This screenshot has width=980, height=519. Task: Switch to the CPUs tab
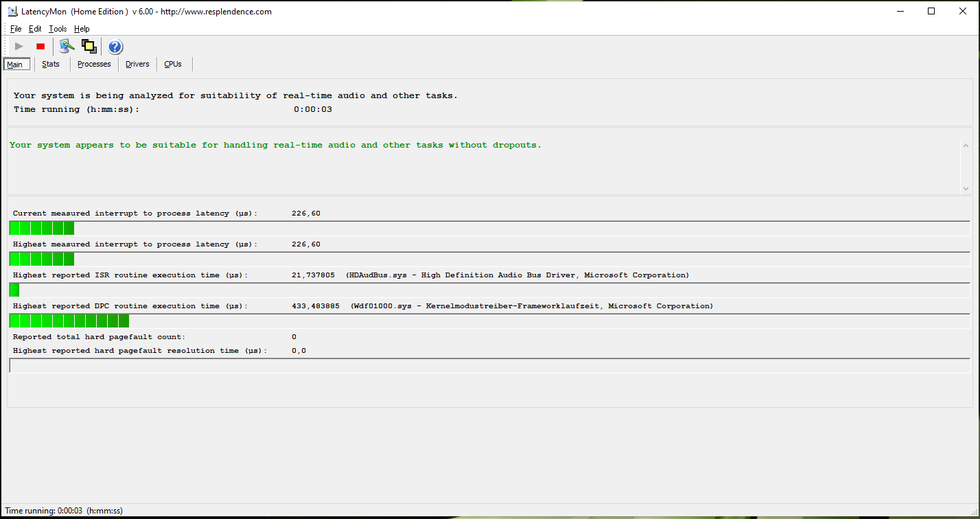click(173, 65)
